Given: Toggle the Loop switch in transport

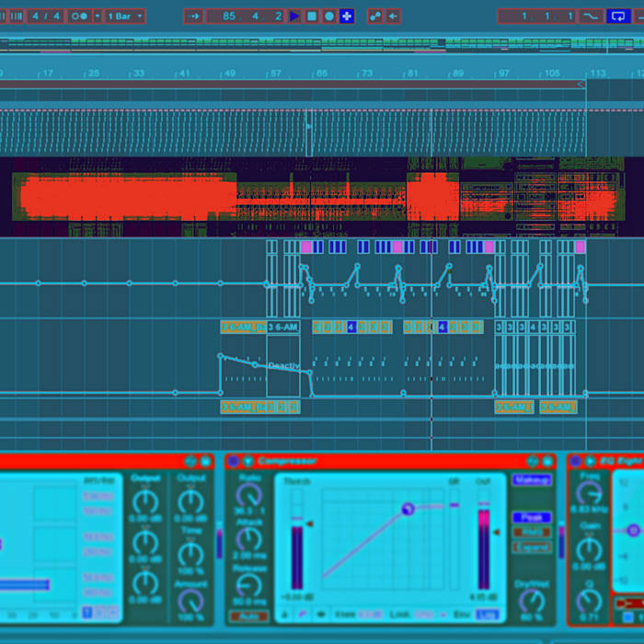Looking at the screenshot, I should [617, 16].
